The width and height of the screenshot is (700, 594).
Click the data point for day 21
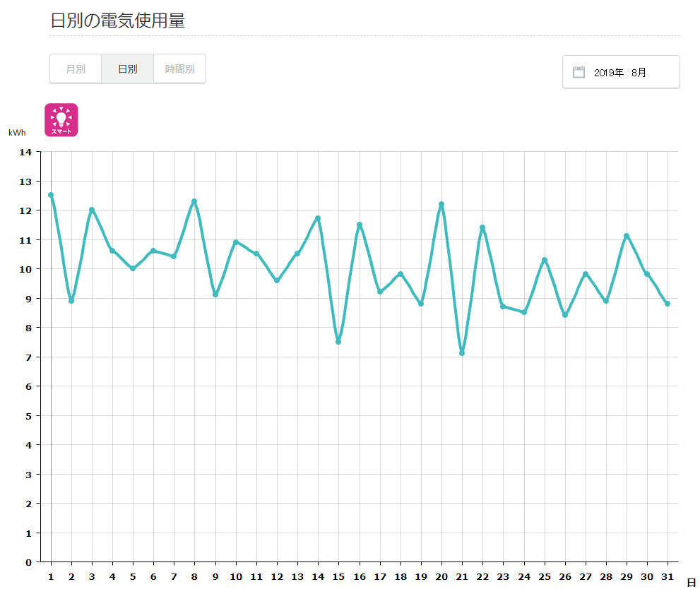(462, 353)
